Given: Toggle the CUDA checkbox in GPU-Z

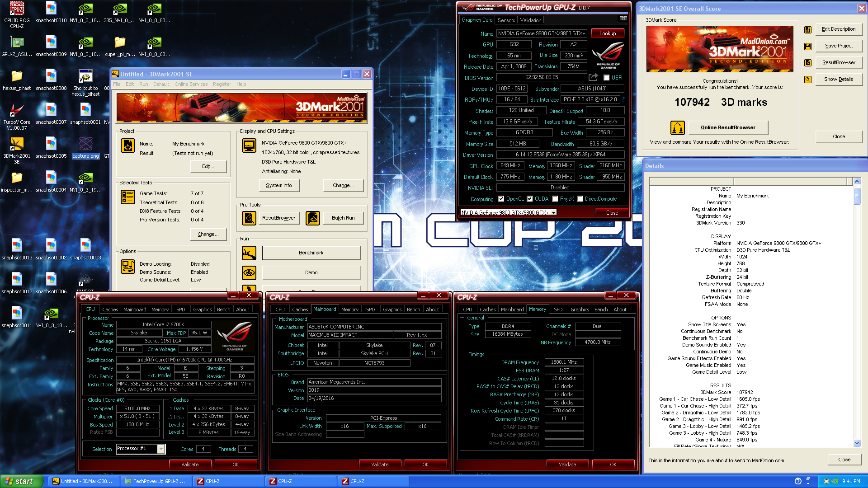Looking at the screenshot, I should 530,199.
